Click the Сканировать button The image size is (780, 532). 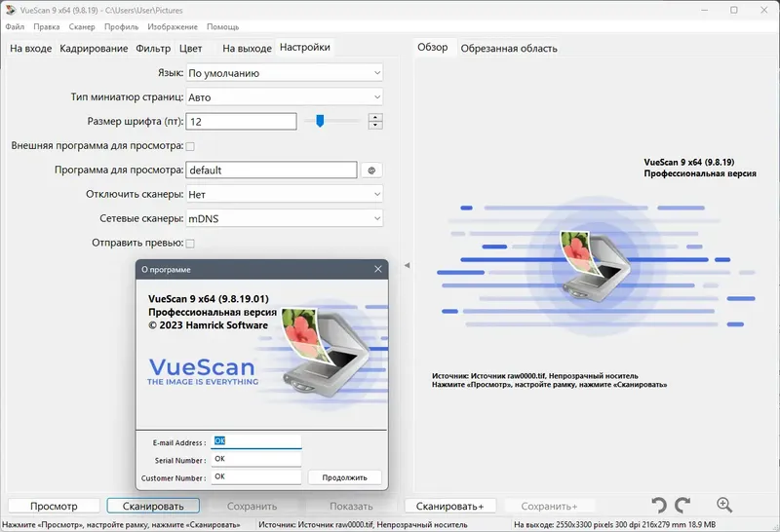coord(153,506)
